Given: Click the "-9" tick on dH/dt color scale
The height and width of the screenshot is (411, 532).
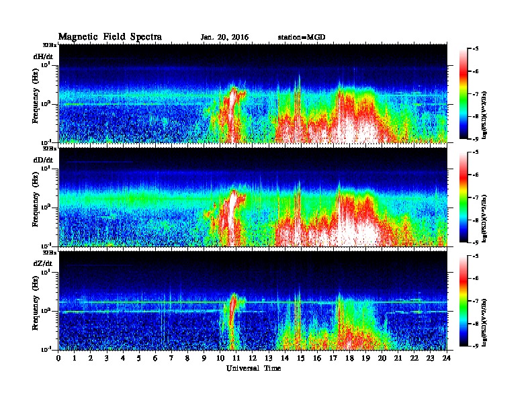Looking at the screenshot, I should (x=476, y=139).
